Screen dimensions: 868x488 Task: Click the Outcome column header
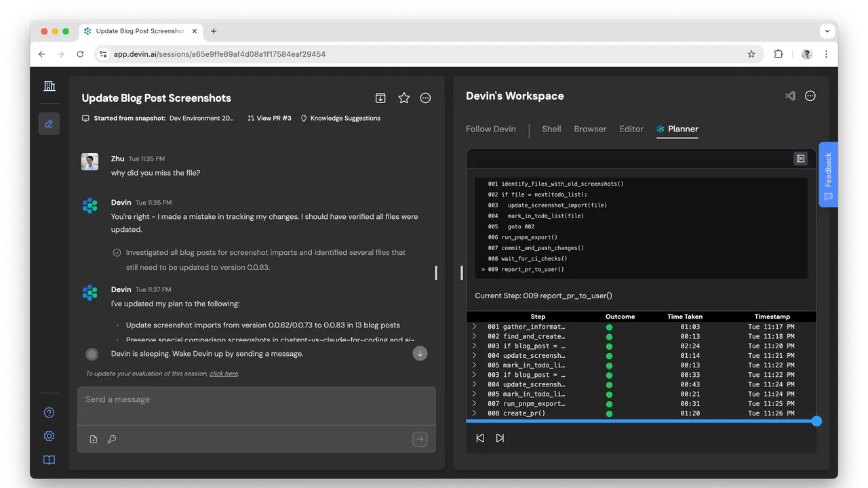[x=620, y=317]
